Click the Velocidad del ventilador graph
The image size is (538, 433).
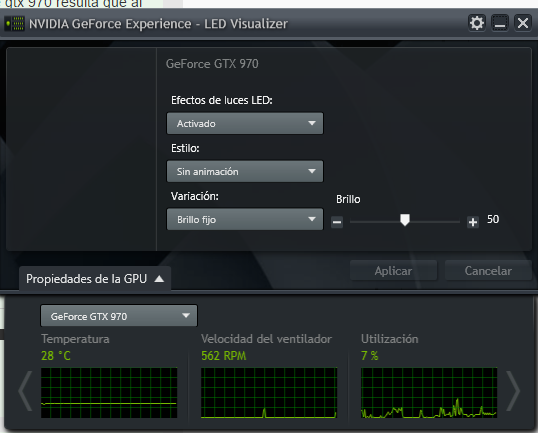[x=269, y=393]
